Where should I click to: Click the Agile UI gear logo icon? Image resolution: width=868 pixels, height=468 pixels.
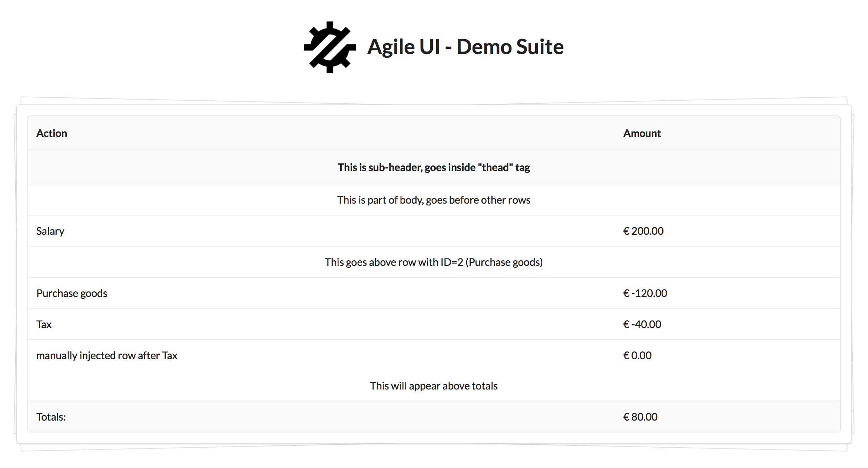[x=329, y=47]
